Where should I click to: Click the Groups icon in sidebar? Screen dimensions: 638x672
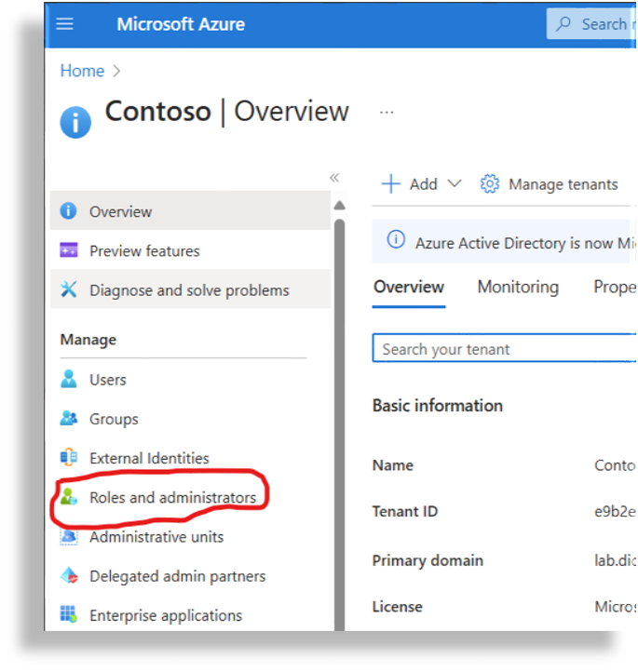[68, 419]
